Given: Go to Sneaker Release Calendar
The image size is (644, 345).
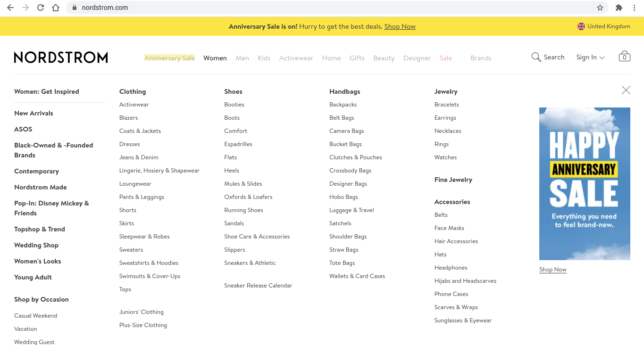Looking at the screenshot, I should click(258, 286).
